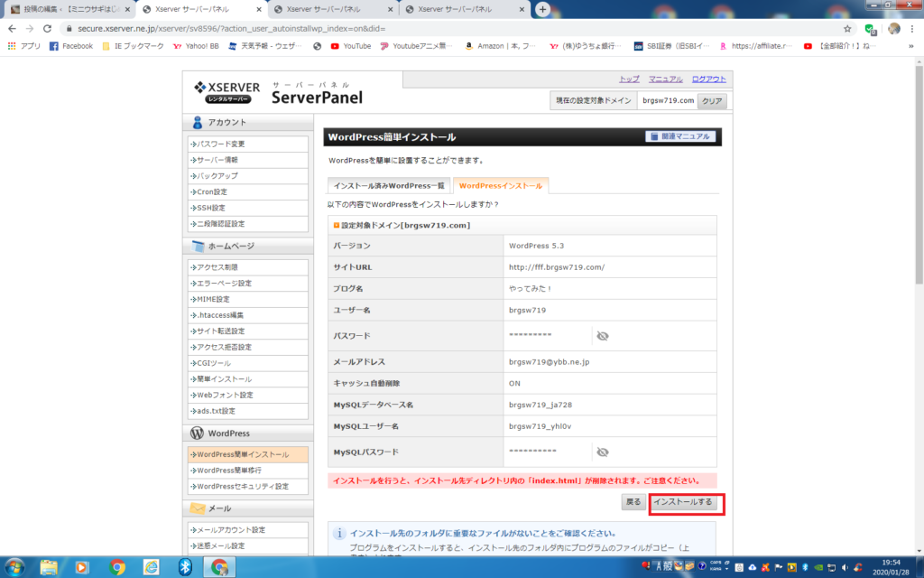Bookmark this page with the star icon
The width and height of the screenshot is (924, 578).
coord(847,28)
